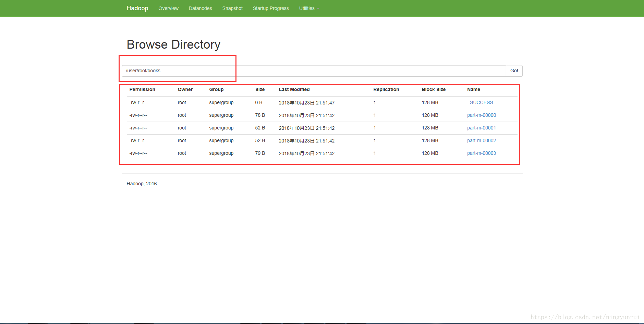The width and height of the screenshot is (644, 324).
Task: Open file part-m-00000
Action: click(x=482, y=115)
